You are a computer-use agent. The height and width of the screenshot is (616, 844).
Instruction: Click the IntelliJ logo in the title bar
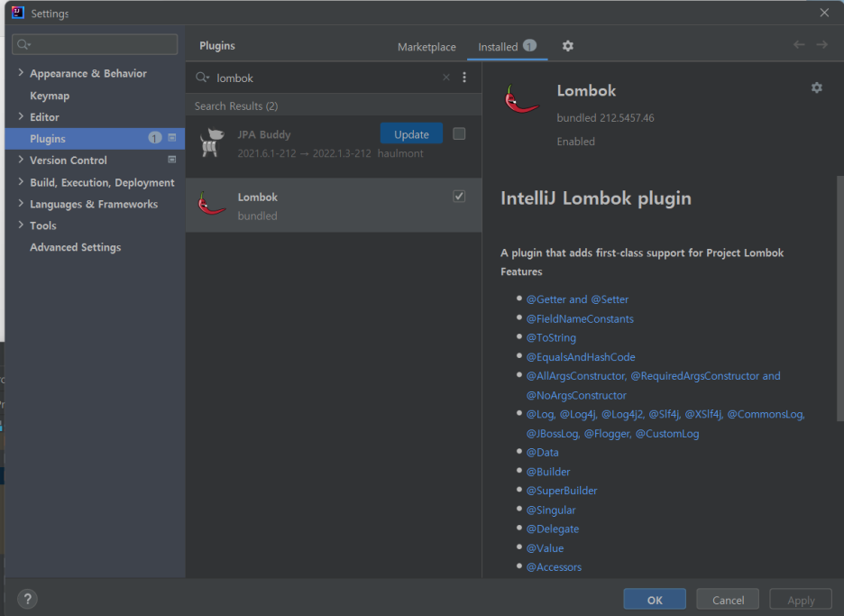18,13
